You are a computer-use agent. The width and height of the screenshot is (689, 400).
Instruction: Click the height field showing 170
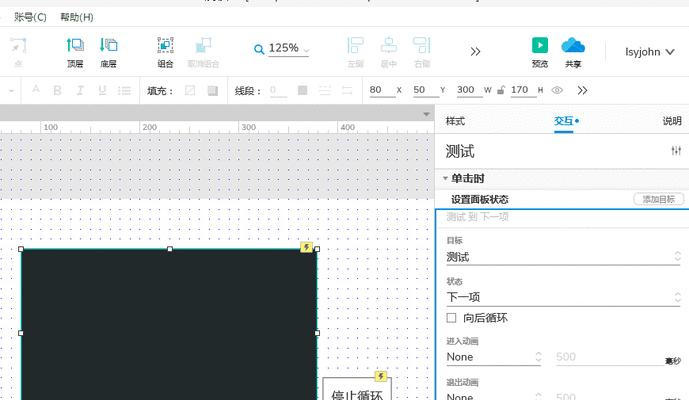tap(523, 90)
